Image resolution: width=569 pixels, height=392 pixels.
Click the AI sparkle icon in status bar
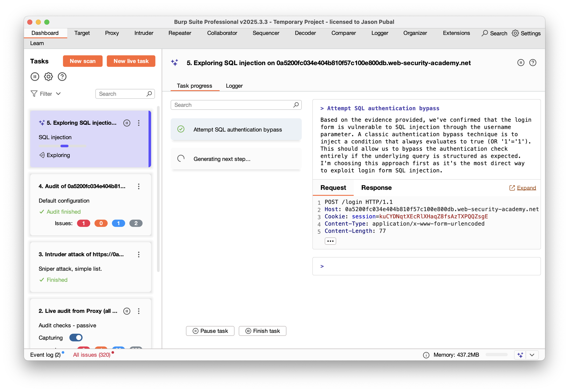click(520, 355)
